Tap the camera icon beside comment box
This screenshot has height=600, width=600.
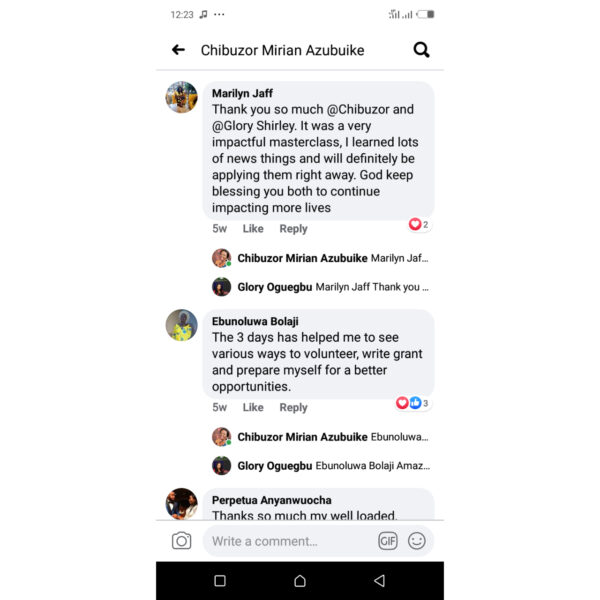(x=181, y=541)
